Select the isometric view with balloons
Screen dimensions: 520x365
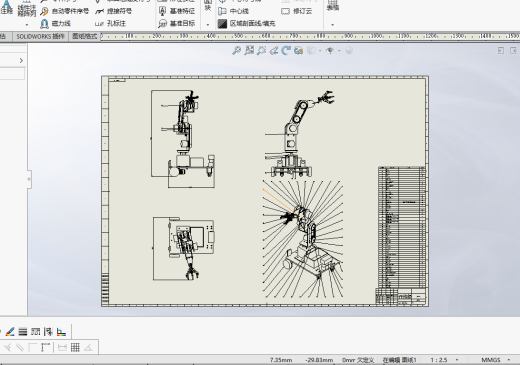(303, 239)
